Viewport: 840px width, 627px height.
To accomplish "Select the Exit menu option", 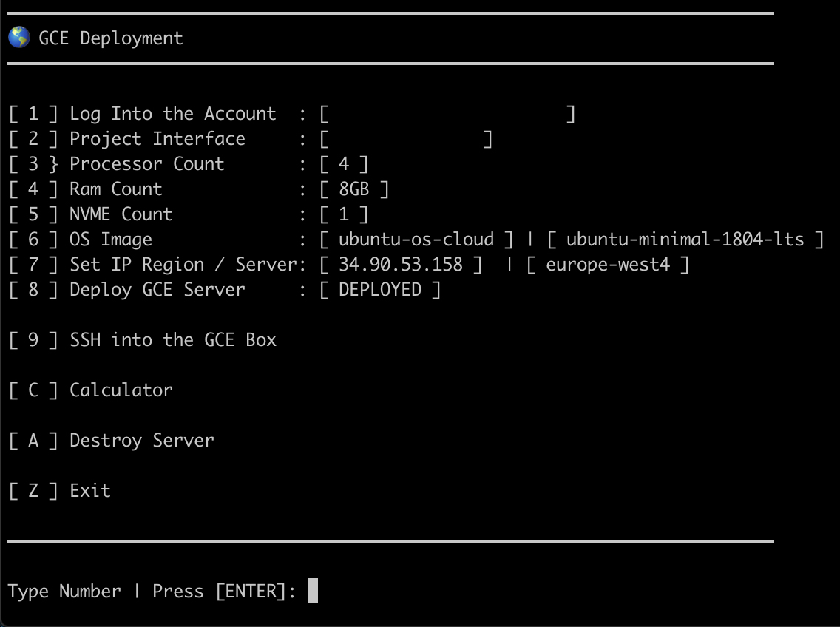I will tap(89, 490).
